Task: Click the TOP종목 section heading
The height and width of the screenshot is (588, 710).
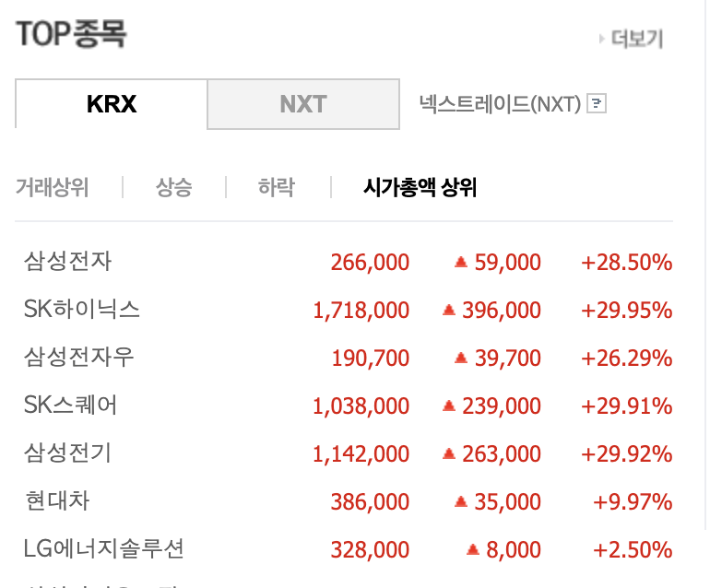Action: coord(71,34)
